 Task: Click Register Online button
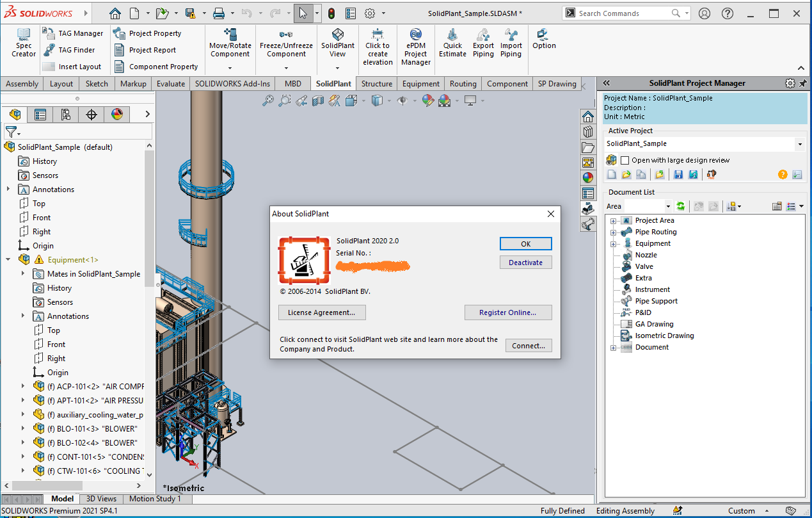click(508, 312)
